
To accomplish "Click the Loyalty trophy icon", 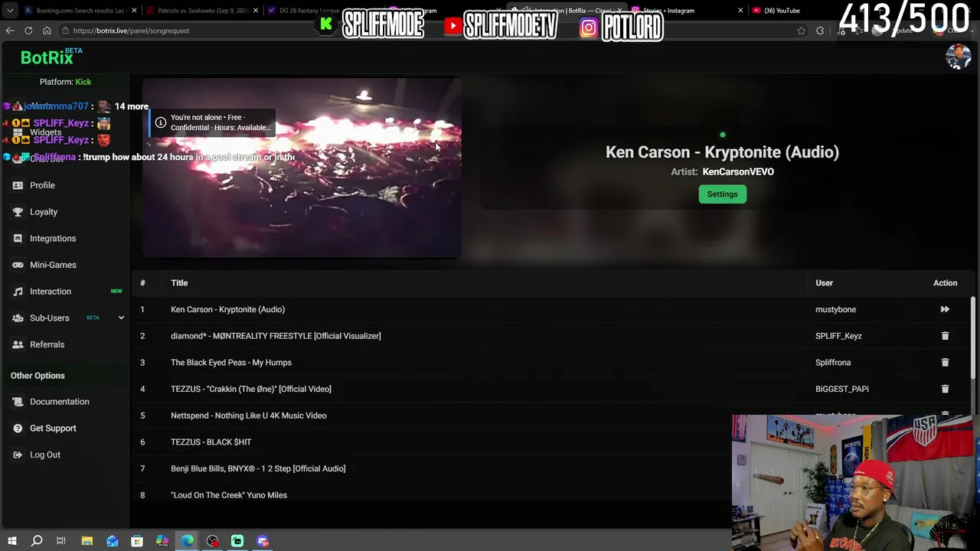I will [18, 212].
